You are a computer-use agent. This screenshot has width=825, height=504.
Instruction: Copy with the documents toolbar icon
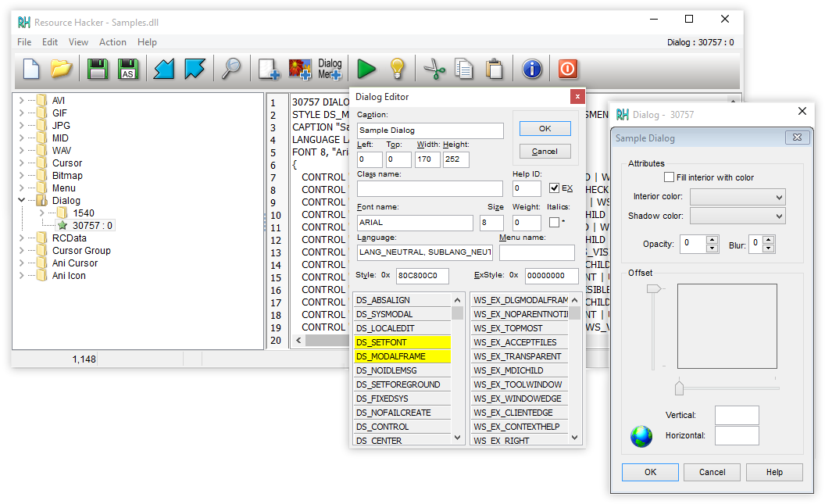464,69
